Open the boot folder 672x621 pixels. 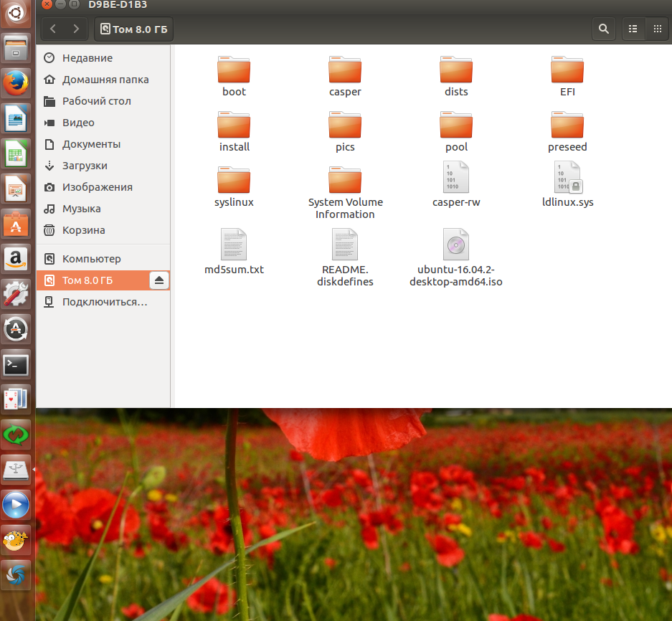(x=234, y=71)
